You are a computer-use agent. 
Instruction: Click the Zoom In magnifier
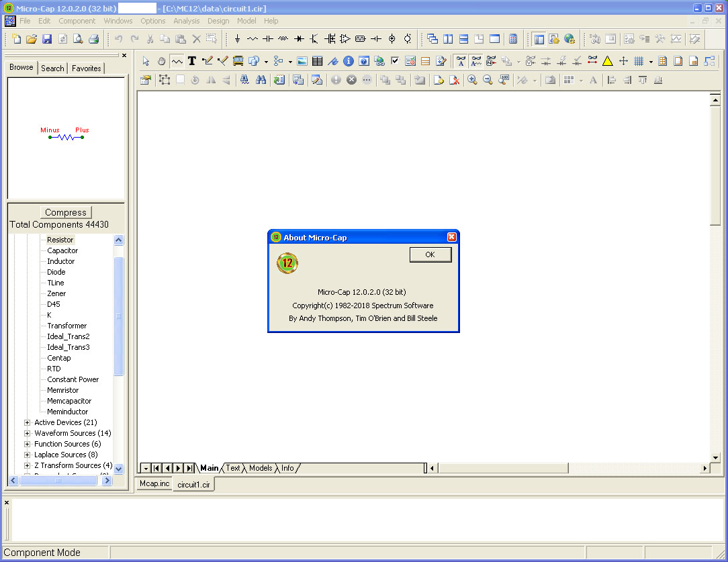tap(472, 80)
